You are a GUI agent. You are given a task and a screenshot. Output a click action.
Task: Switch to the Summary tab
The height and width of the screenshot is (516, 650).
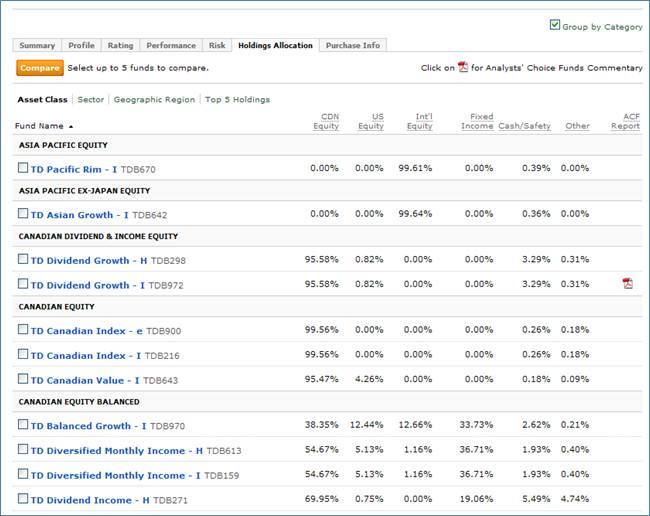[37, 45]
